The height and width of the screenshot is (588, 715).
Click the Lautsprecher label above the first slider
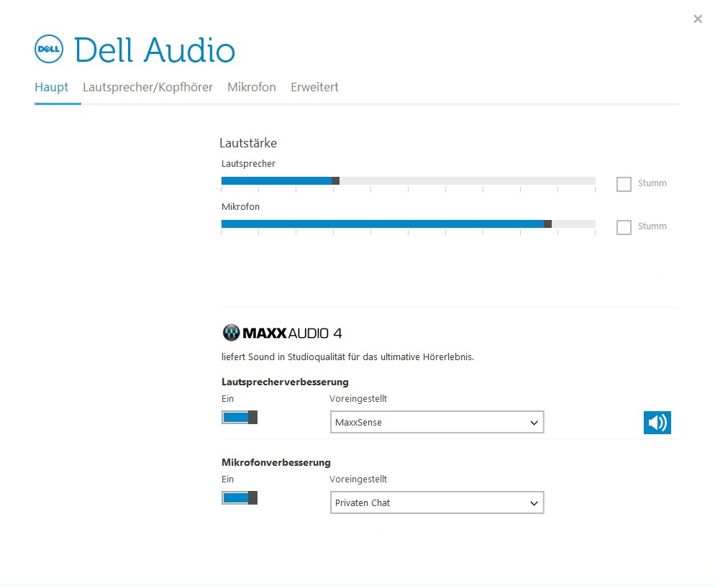click(248, 164)
